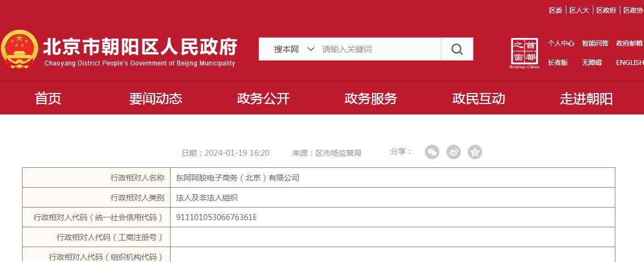Follow the 区人大 top link
Viewport: 644px width, 262px height.
[579, 10]
